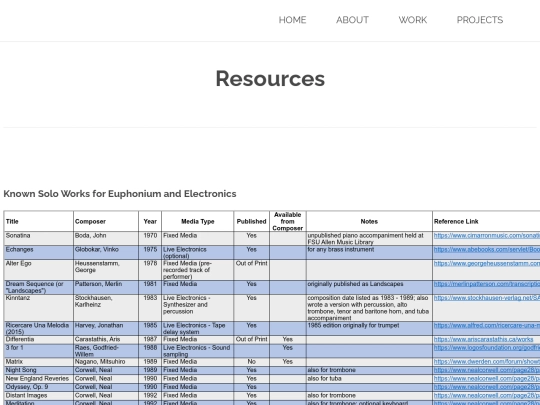Select the Odyssey, Op. 9 title cell
Image resolution: width=540 pixels, height=405 pixels.
(x=39, y=387)
